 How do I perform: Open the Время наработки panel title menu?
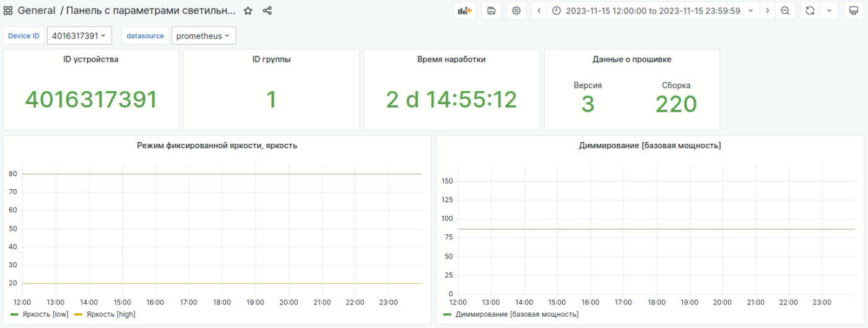coord(451,60)
